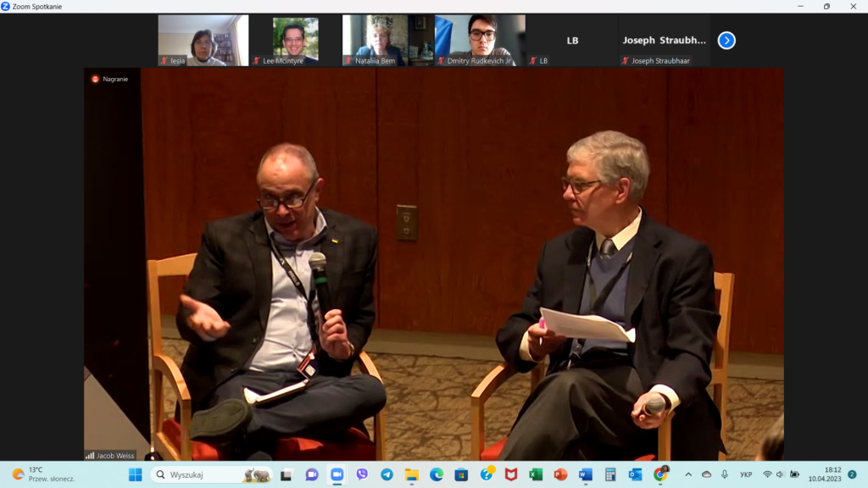Launch Telegram from the taskbar
The height and width of the screenshot is (488, 868).
[x=387, y=474]
